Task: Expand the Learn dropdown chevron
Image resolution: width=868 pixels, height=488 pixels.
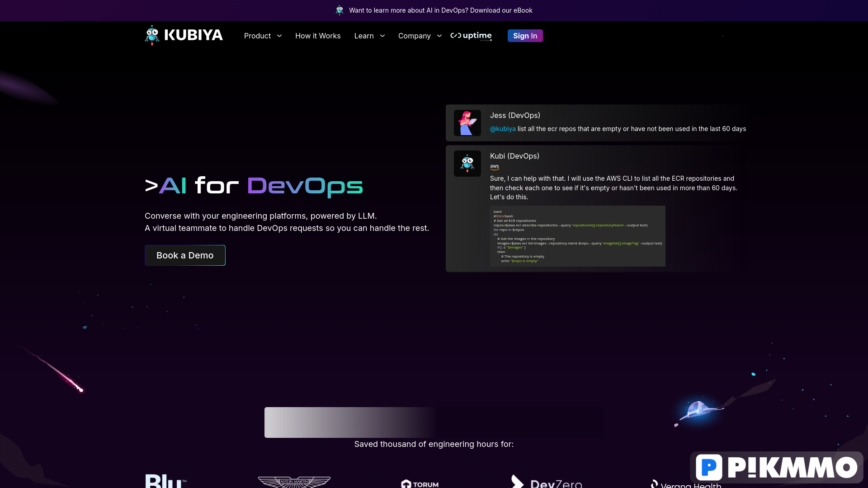Action: click(x=382, y=36)
